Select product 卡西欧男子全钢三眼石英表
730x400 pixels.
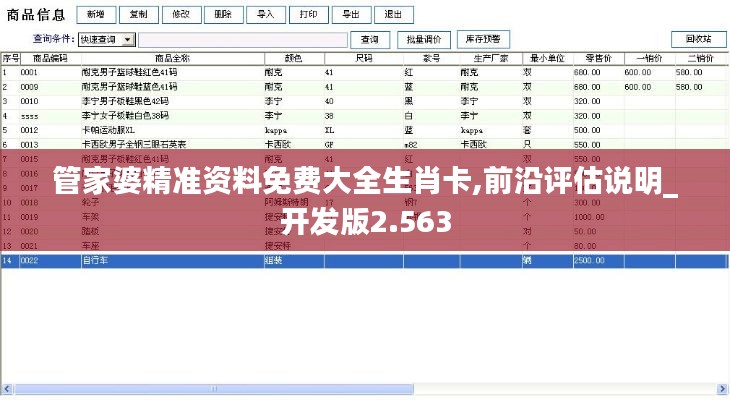134,144
